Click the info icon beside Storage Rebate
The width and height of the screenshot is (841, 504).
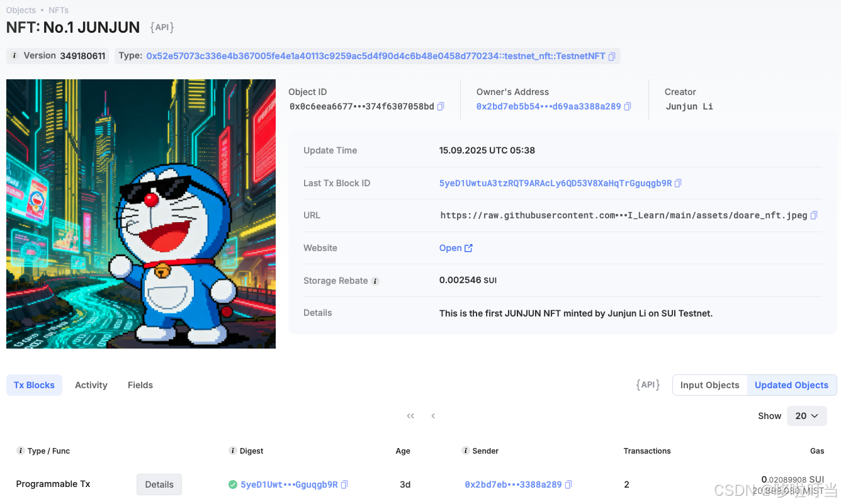pos(375,281)
